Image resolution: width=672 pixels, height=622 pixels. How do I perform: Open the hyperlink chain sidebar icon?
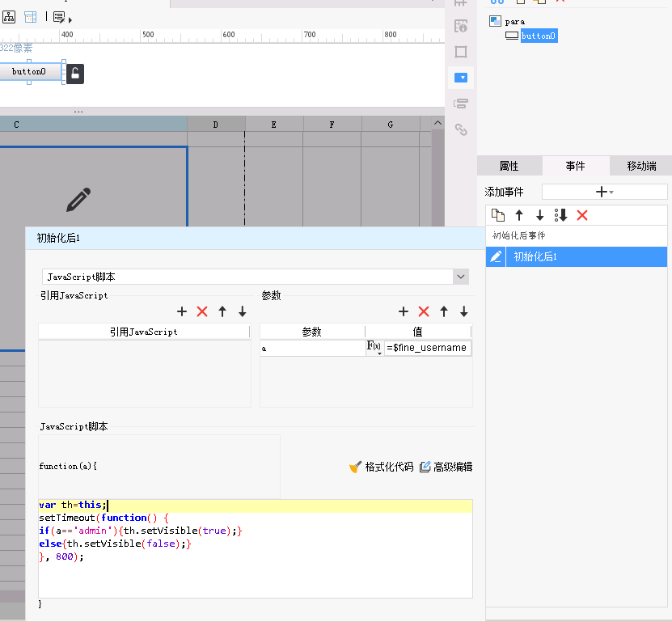461,129
